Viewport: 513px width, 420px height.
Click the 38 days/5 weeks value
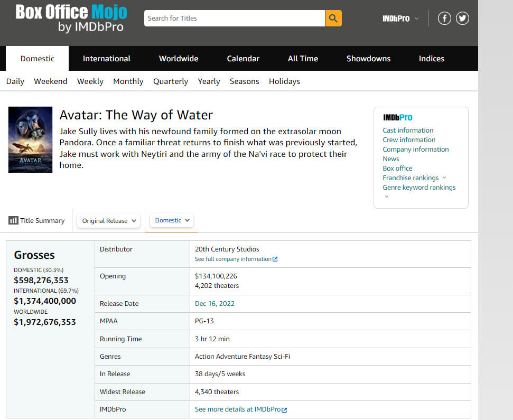220,374
